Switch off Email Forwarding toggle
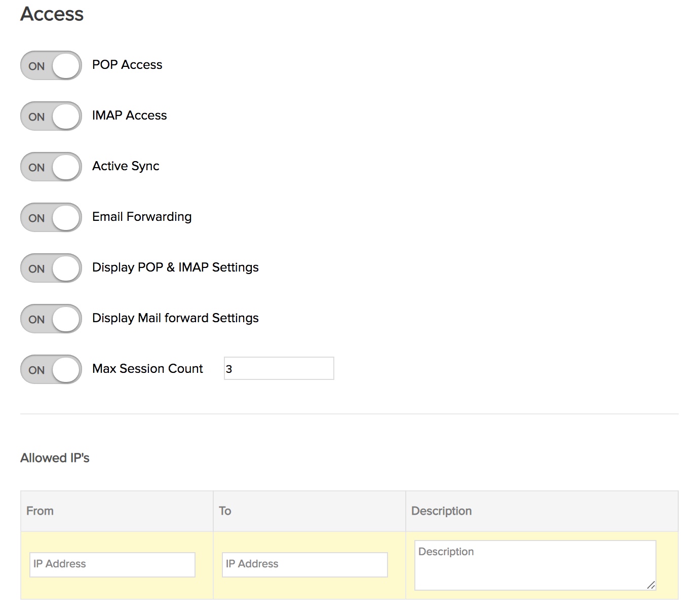697x616 pixels. [51, 217]
